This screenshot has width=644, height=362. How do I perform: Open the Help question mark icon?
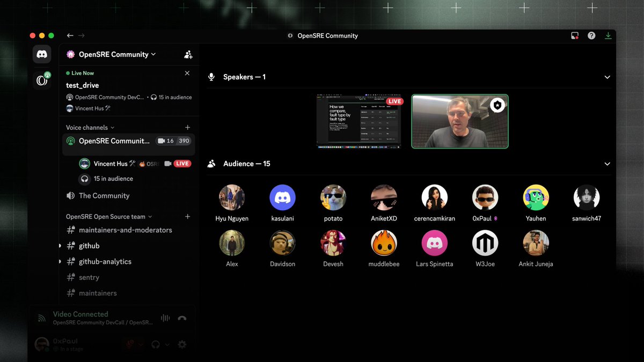591,35
